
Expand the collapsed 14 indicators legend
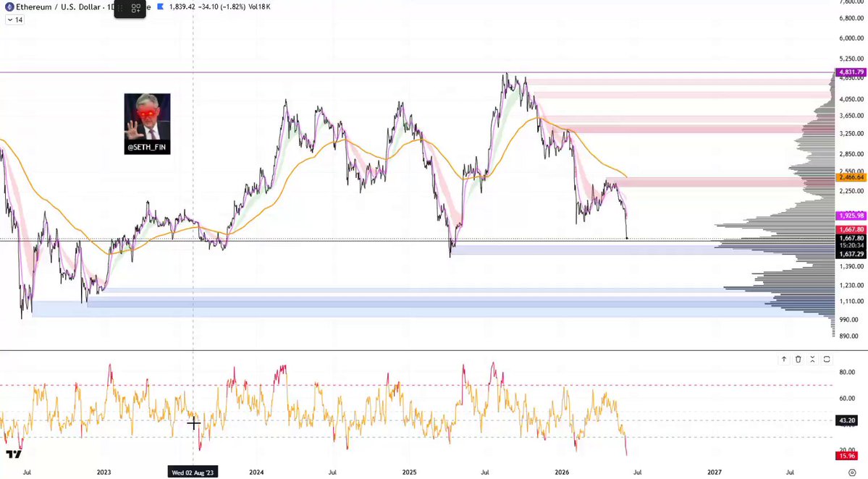[15, 20]
